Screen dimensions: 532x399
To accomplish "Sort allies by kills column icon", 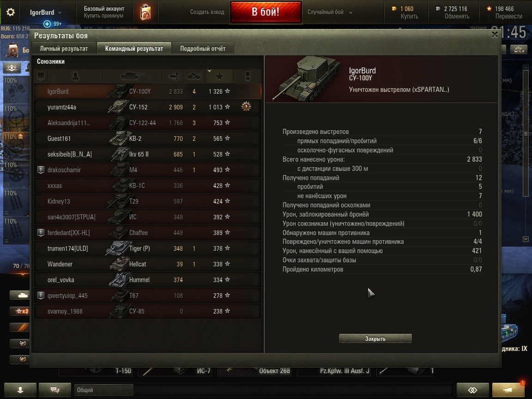I will pyautogui.click(x=194, y=76).
